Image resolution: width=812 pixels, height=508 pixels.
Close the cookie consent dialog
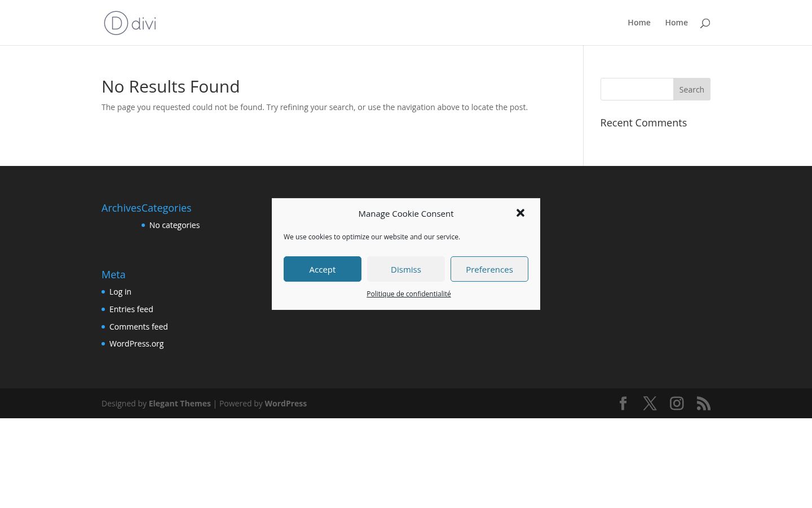tap(520, 213)
